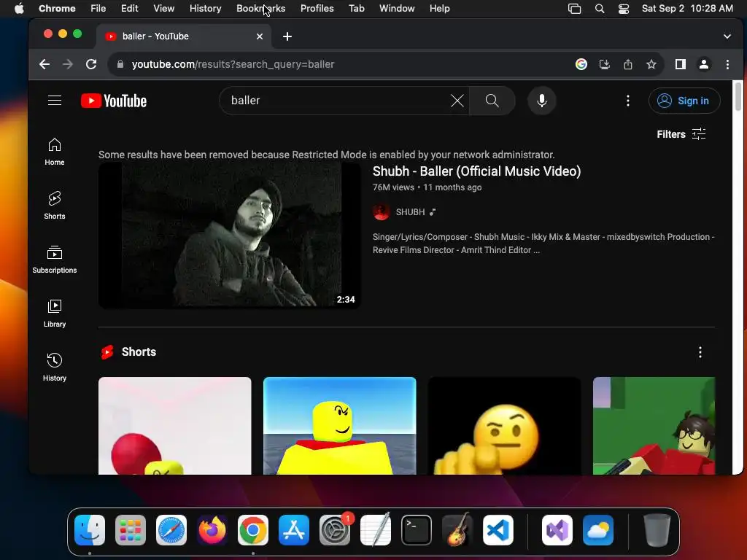747x560 pixels.
Task: Open Subscriptions in the sidebar
Action: 54,260
